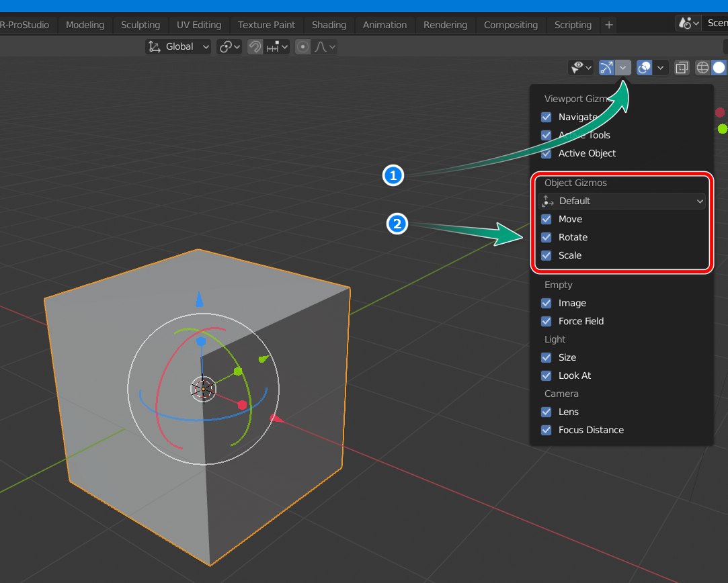Screen dimensions: 728x583
Task: Toggle the Snap magnet icon
Action: [255, 47]
